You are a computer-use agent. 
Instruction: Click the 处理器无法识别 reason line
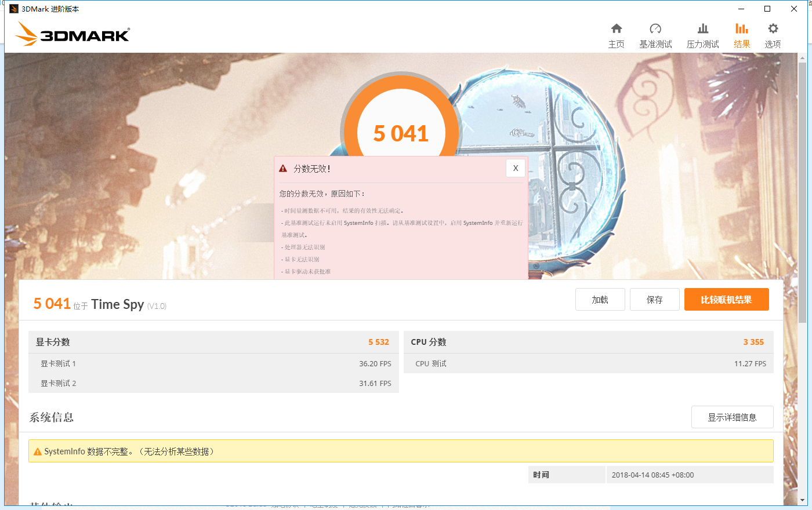[303, 247]
